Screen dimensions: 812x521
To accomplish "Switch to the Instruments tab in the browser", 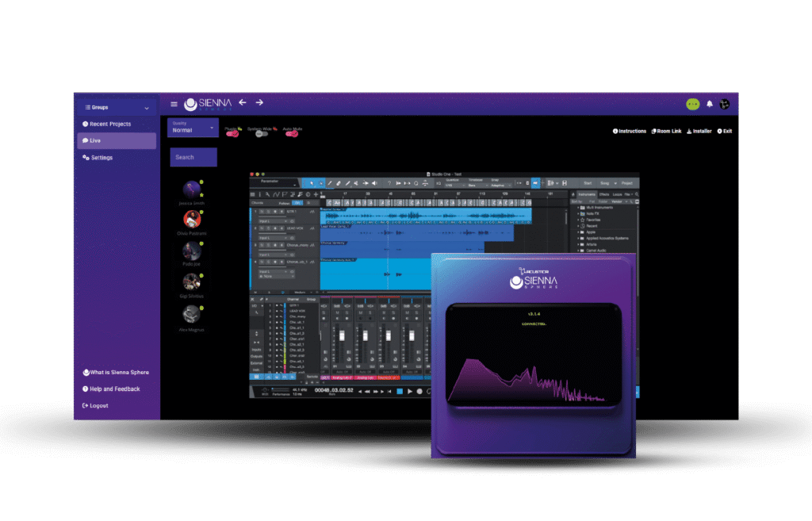I will click(587, 195).
